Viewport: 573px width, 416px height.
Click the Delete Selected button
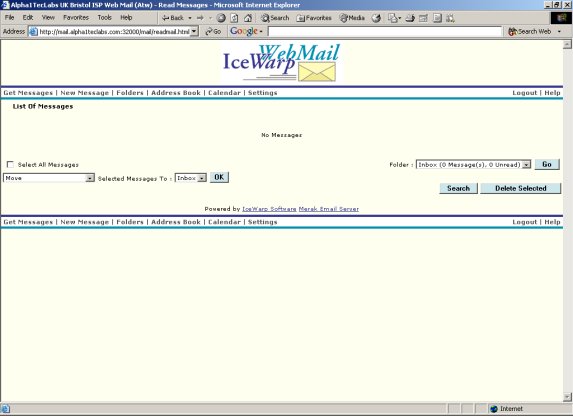coord(520,188)
